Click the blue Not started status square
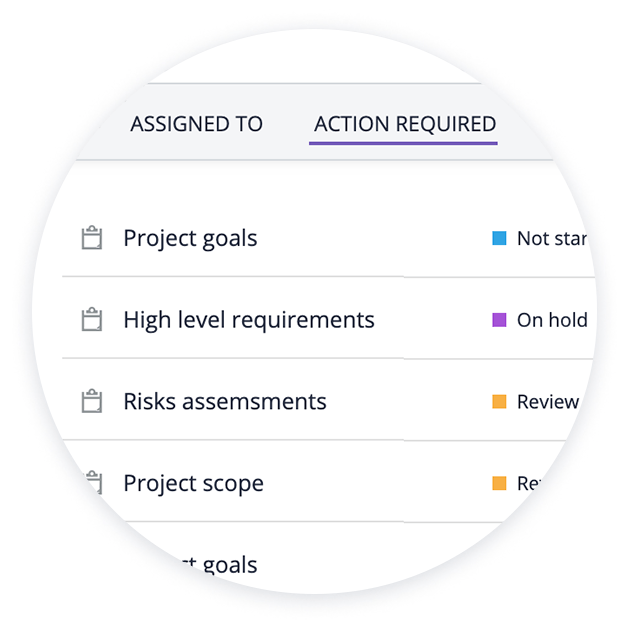The height and width of the screenshot is (627, 627). coord(499,238)
